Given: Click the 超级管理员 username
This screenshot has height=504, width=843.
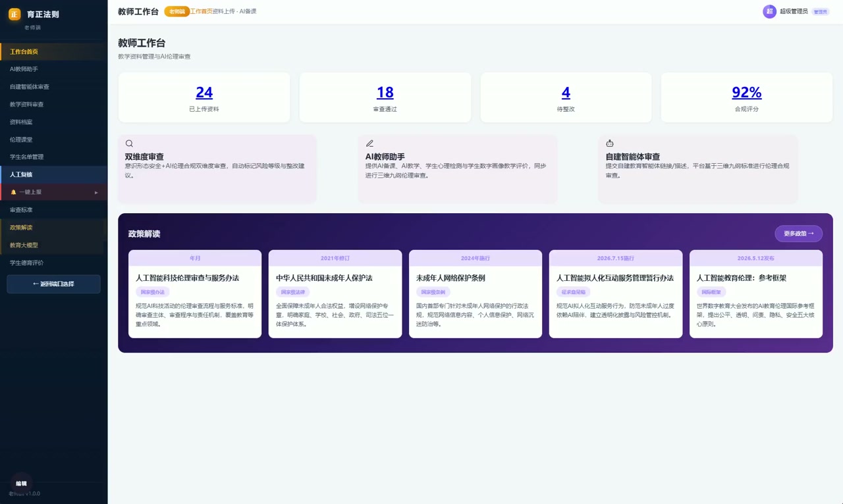Looking at the screenshot, I should click(794, 11).
